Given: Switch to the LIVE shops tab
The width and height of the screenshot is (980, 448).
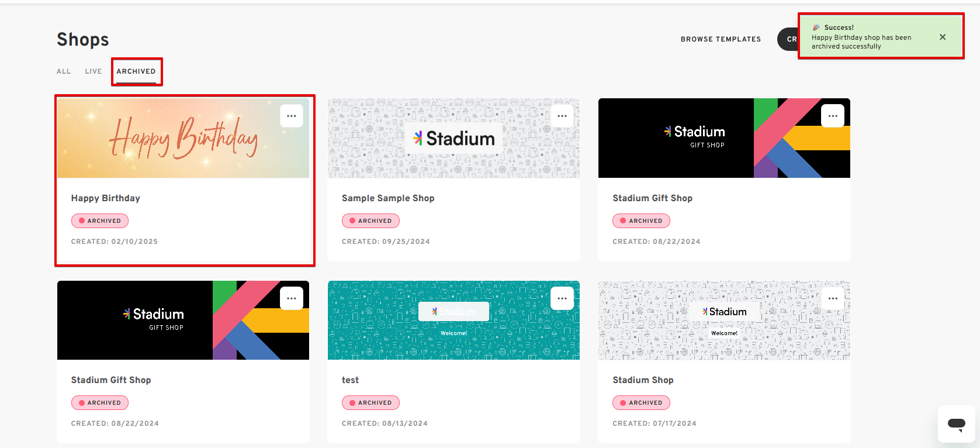Looking at the screenshot, I should pyautogui.click(x=94, y=71).
